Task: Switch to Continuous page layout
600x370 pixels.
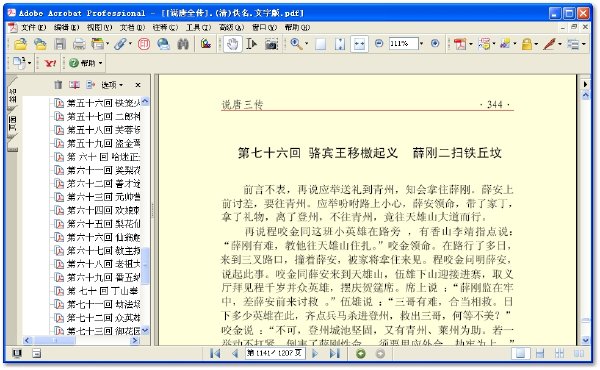Action: 540,354
